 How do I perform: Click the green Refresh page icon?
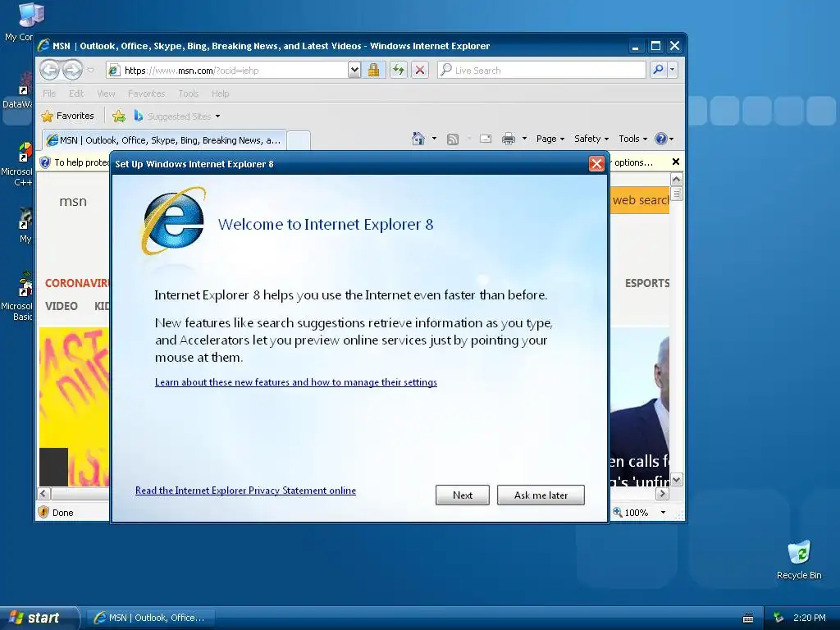tap(398, 70)
